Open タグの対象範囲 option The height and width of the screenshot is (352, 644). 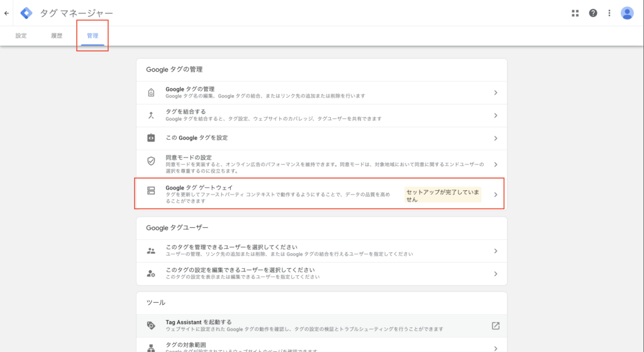pyautogui.click(x=321, y=345)
